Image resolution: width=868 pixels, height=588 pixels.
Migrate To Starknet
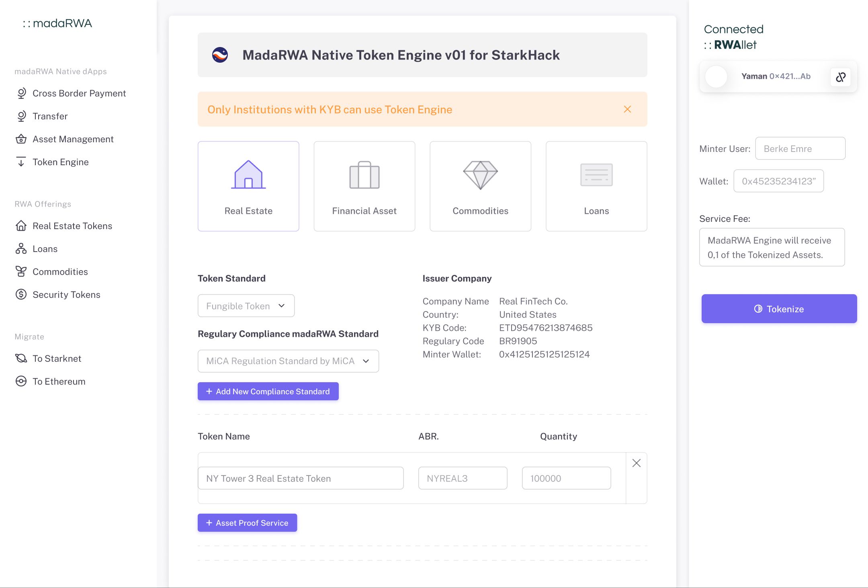coord(48,359)
